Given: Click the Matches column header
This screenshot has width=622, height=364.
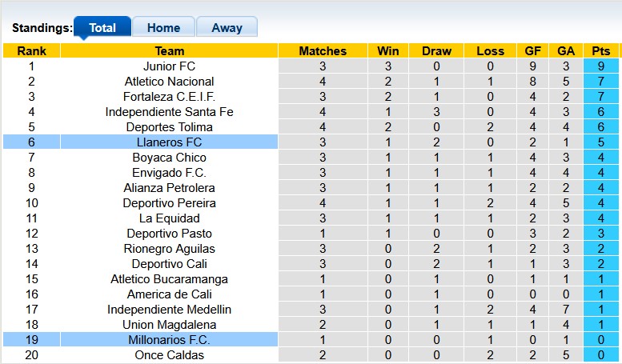Looking at the screenshot, I should (323, 51).
